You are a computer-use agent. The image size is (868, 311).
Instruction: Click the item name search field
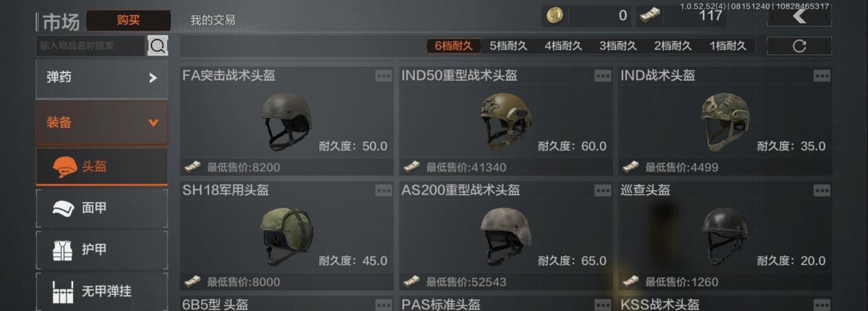click(91, 45)
